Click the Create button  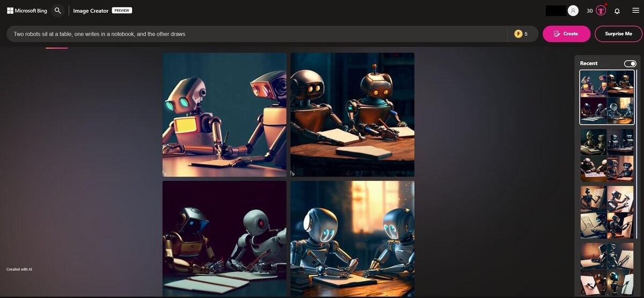pos(566,34)
